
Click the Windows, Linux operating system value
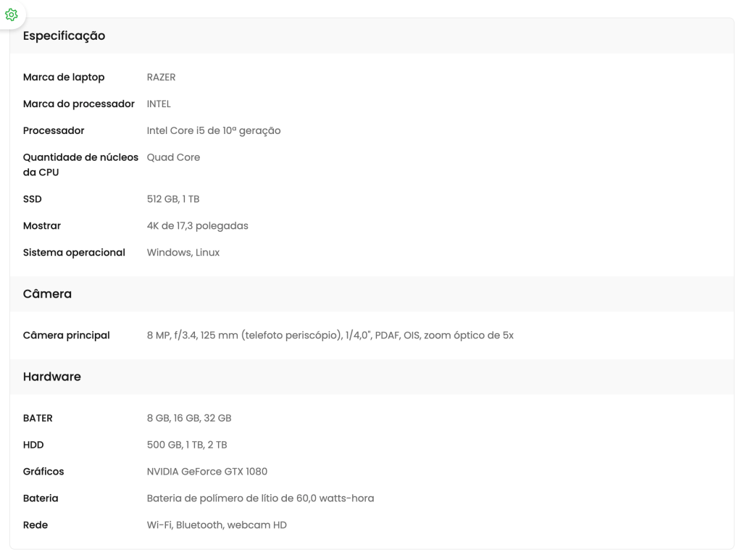183,253
